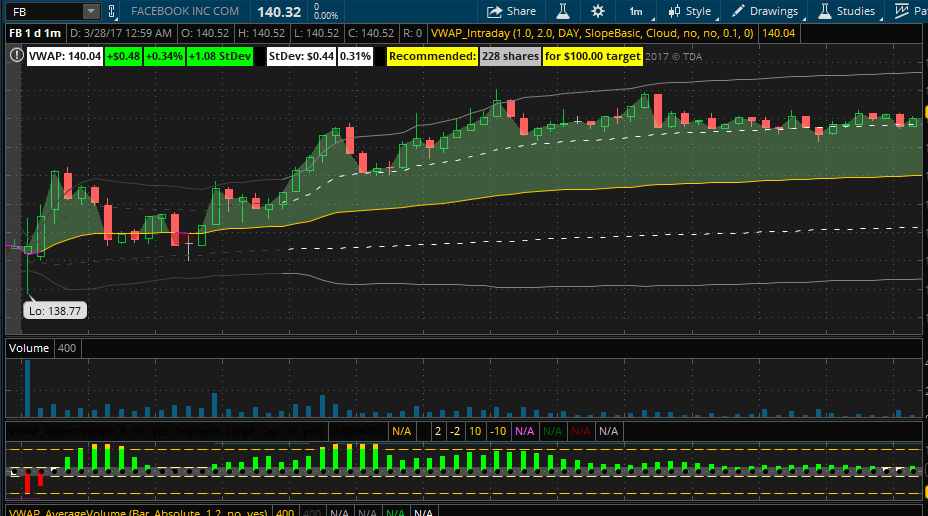Click the Lo: 138.77 price bubble

[55, 311]
